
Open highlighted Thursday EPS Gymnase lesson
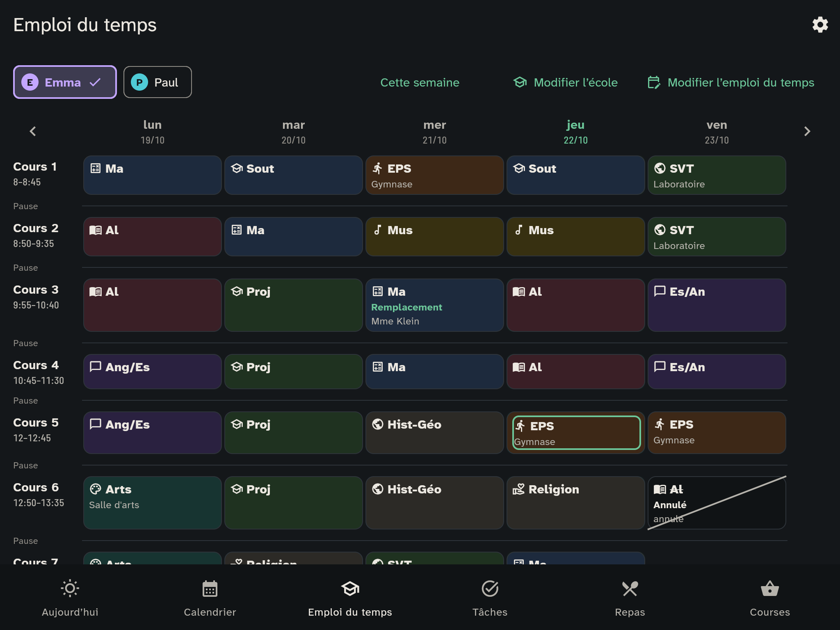[x=576, y=433]
